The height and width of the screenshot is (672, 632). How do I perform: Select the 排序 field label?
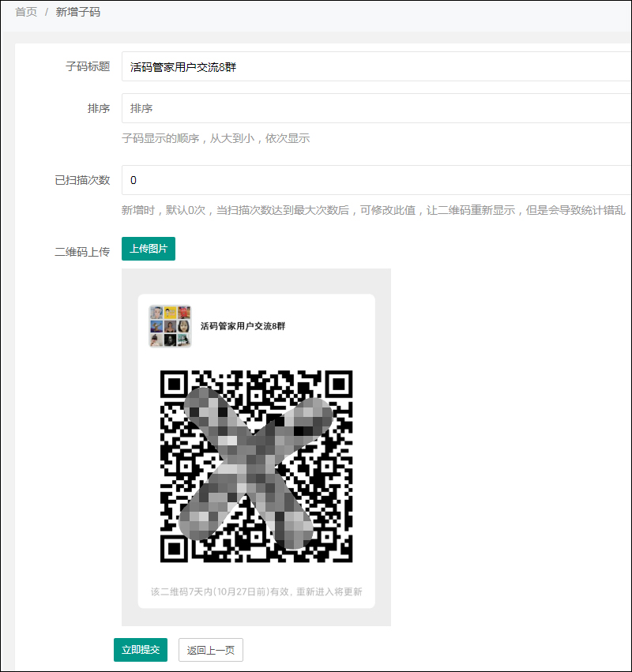click(x=99, y=108)
